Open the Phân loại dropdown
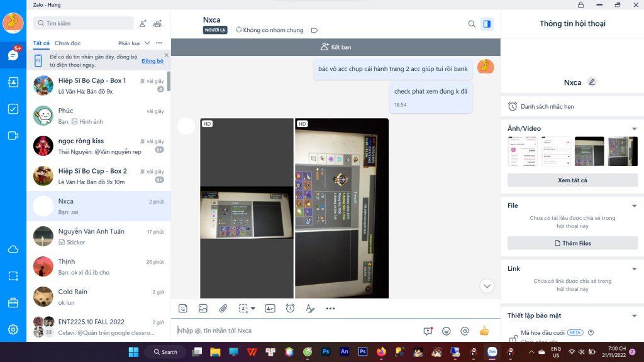Image resolution: width=644 pixels, height=362 pixels. tap(134, 43)
